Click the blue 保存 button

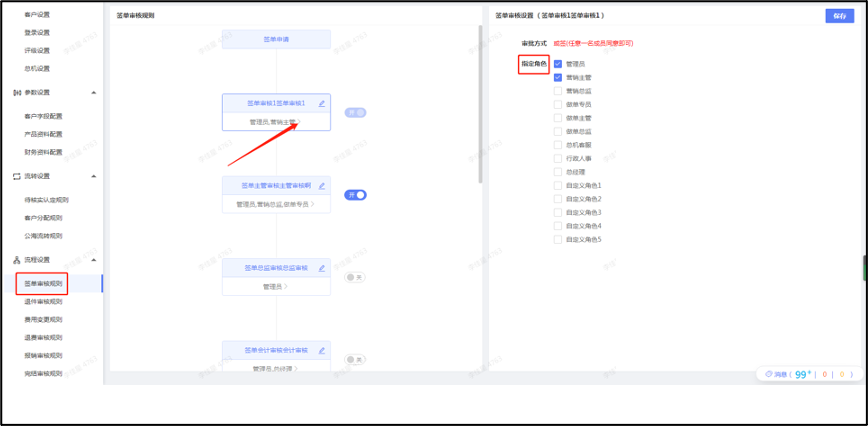click(839, 16)
